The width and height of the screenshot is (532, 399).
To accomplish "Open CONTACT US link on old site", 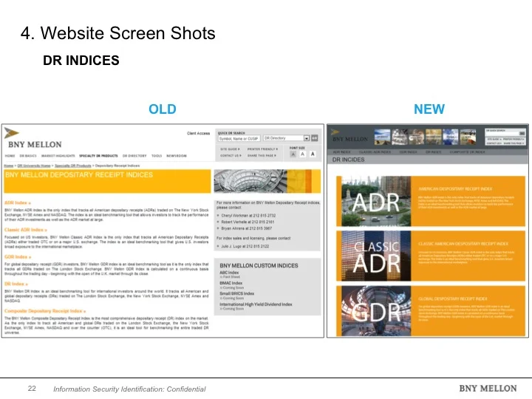I will (231, 155).
